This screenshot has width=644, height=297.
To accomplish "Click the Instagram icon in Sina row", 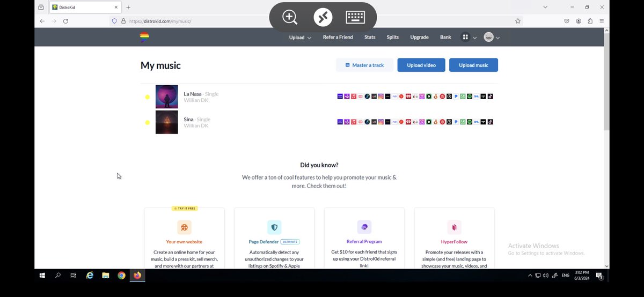I will click(x=381, y=122).
